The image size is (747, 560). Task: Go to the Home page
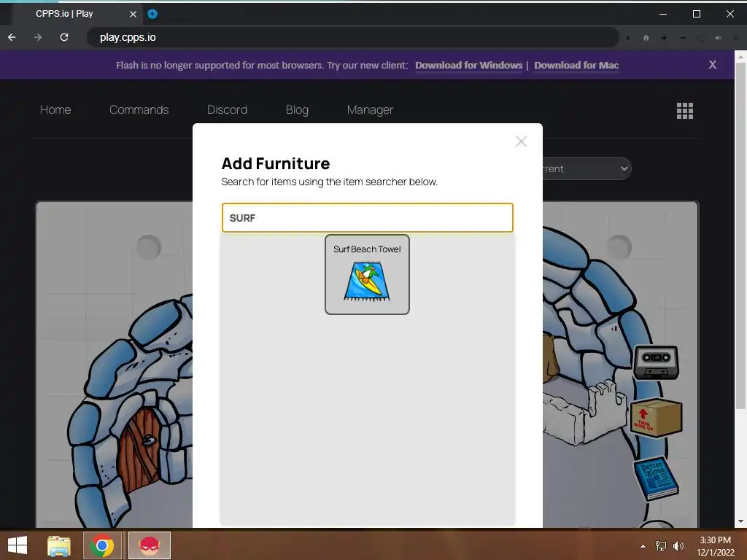click(55, 109)
